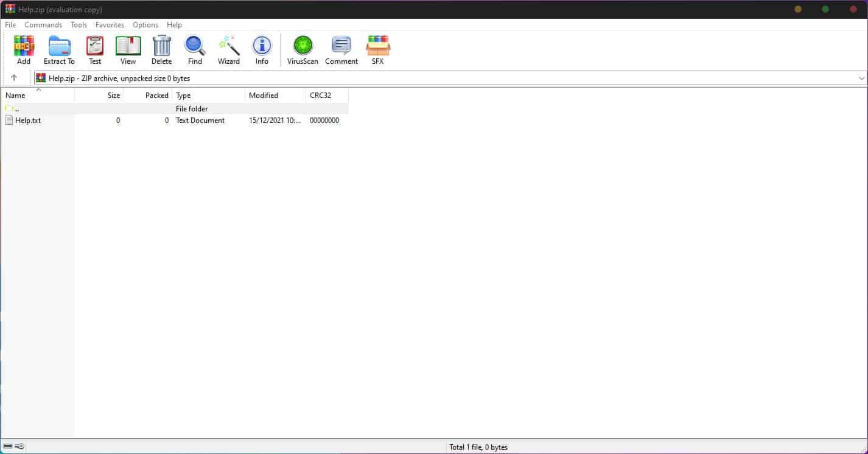868x454 pixels.
Task: Click the archive path text field
Action: coord(450,78)
